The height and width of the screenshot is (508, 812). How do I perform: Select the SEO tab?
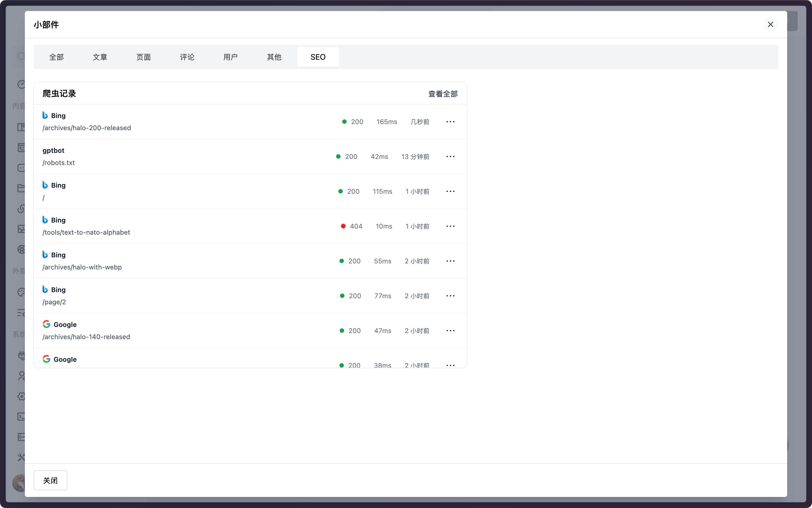pos(318,57)
